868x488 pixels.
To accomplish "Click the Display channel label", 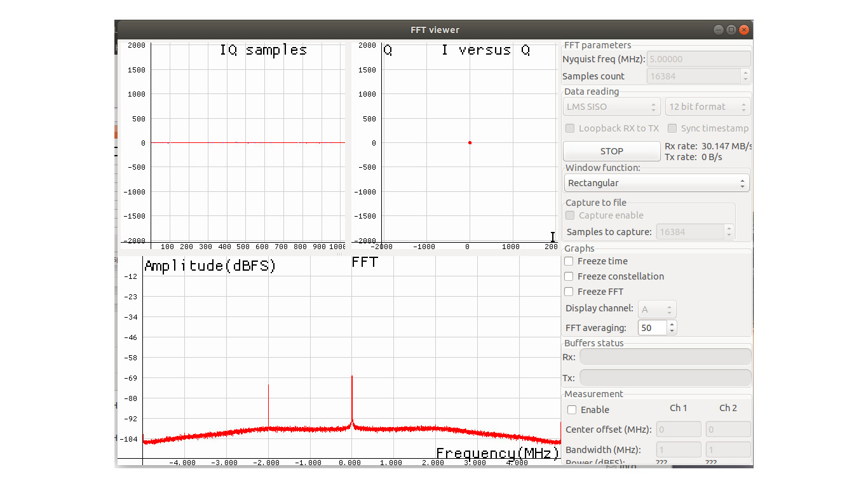I will tap(599, 308).
